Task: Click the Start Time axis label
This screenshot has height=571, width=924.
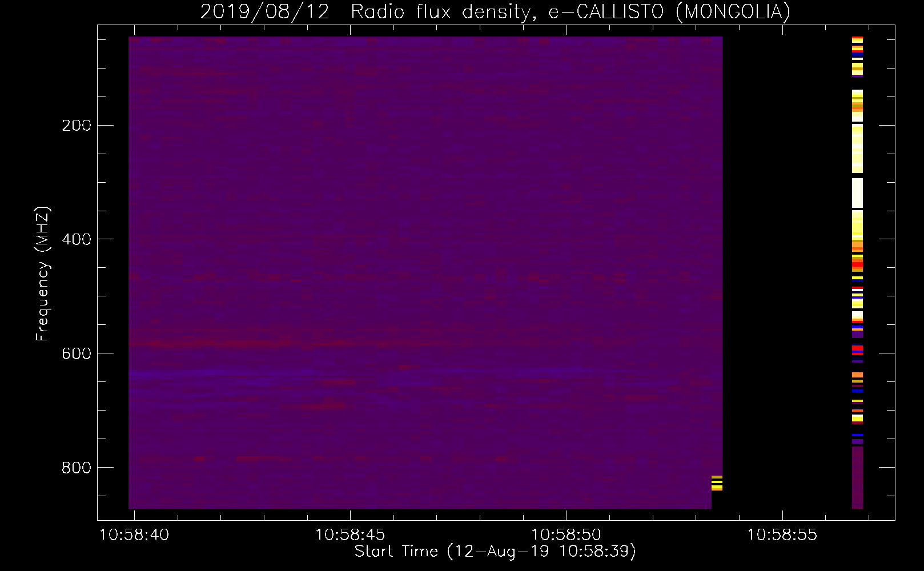Action: (x=495, y=552)
